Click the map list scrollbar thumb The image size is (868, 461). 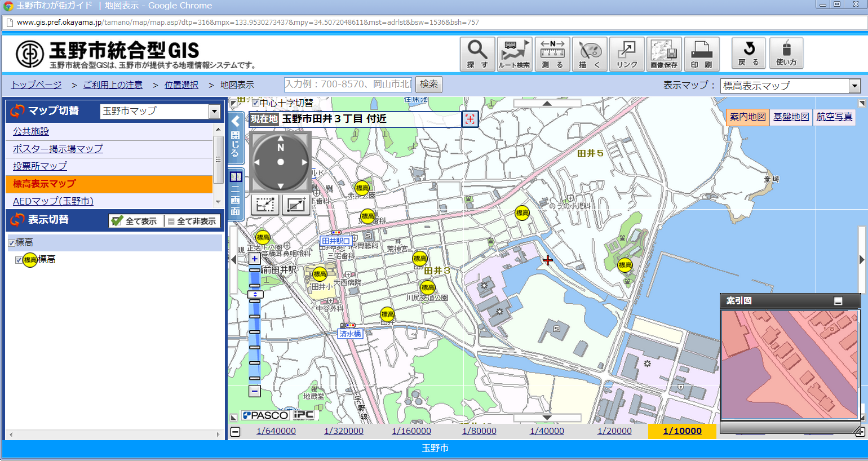point(218,159)
